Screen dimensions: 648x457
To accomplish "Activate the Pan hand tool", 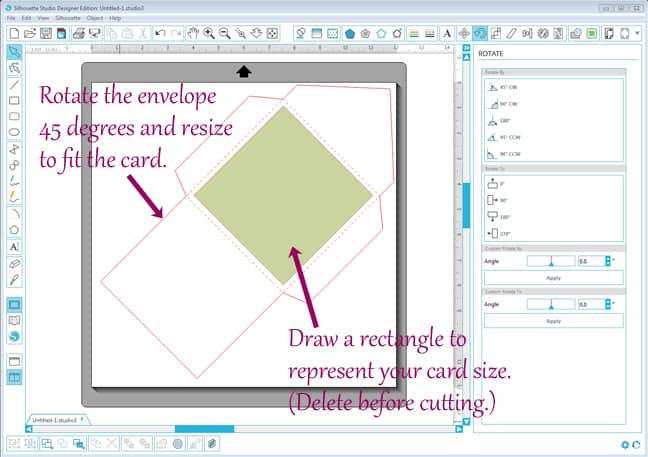I will pyautogui.click(x=194, y=33).
